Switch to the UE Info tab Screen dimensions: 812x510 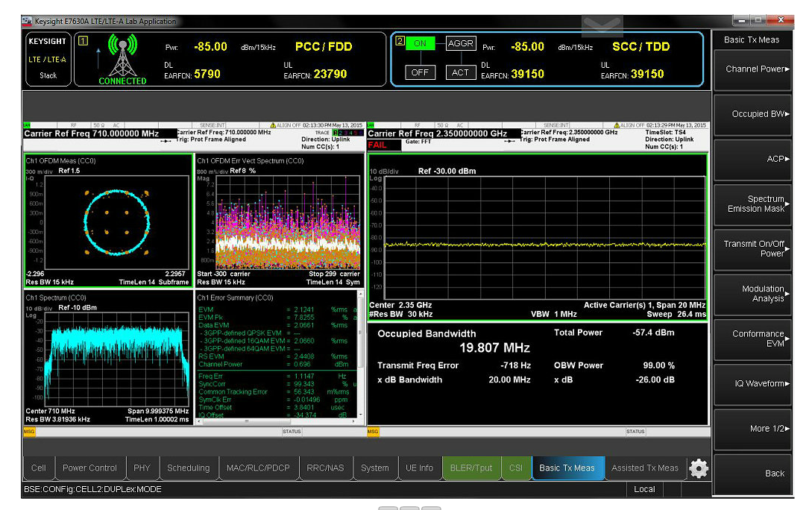click(419, 468)
